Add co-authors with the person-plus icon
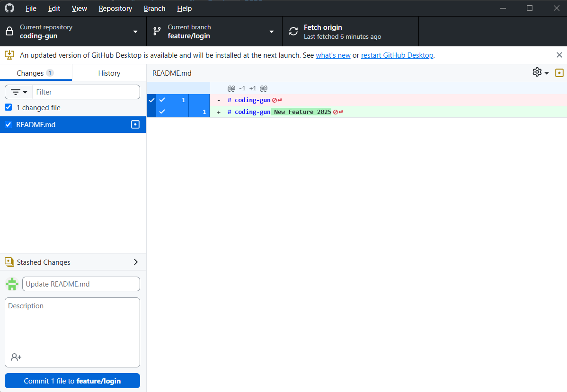567x392 pixels. point(16,357)
